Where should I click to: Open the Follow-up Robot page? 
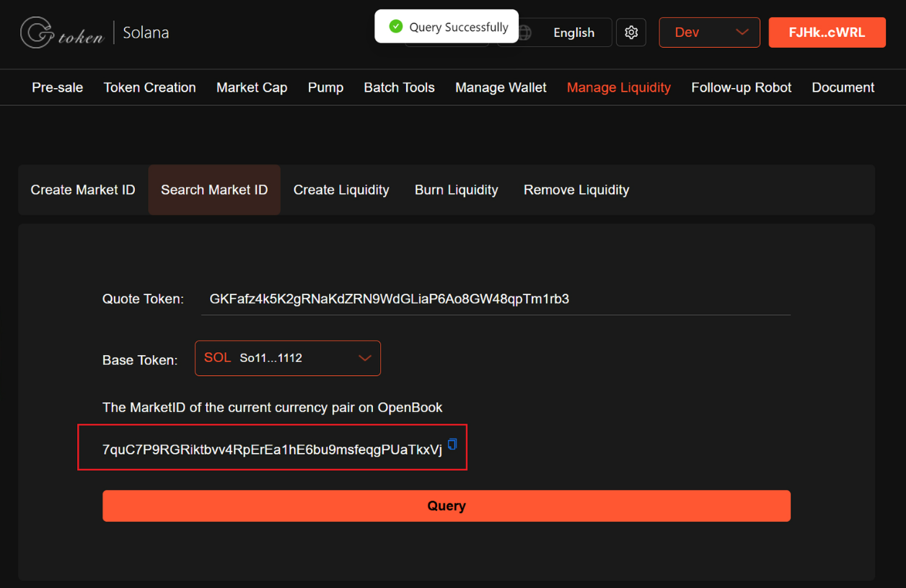click(x=742, y=87)
